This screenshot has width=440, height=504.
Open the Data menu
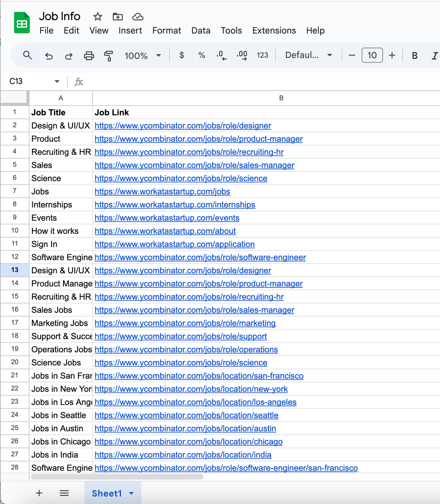(x=201, y=30)
